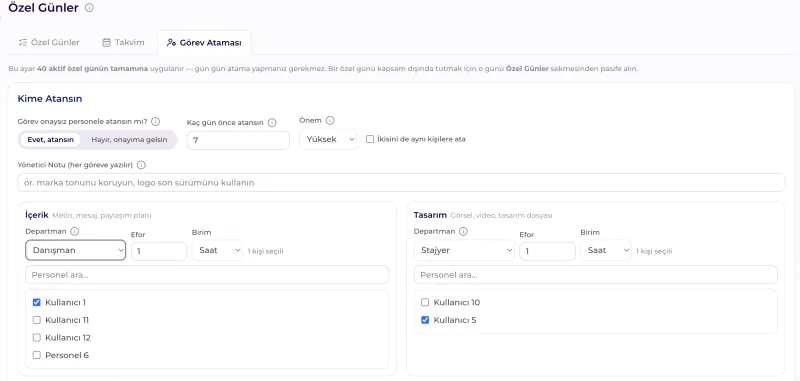Click info icon next to Yönetici Notu

tap(141, 165)
